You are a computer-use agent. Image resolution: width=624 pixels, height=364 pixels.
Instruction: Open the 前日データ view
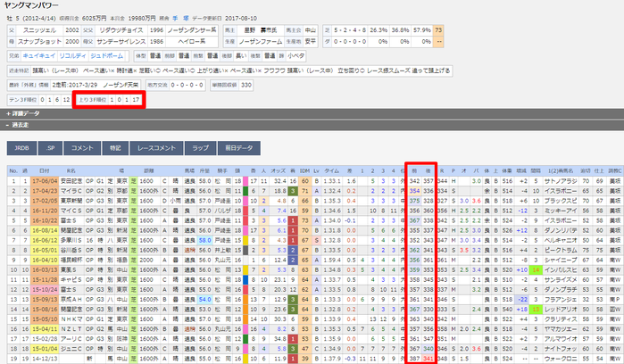pos(238,148)
